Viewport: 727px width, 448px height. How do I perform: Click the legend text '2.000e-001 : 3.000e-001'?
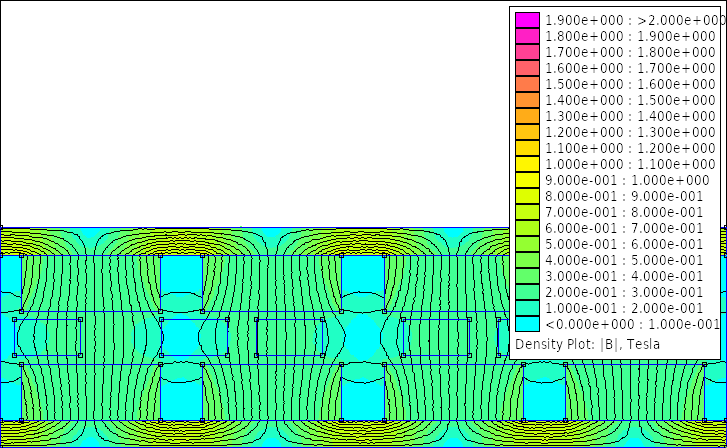click(624, 292)
